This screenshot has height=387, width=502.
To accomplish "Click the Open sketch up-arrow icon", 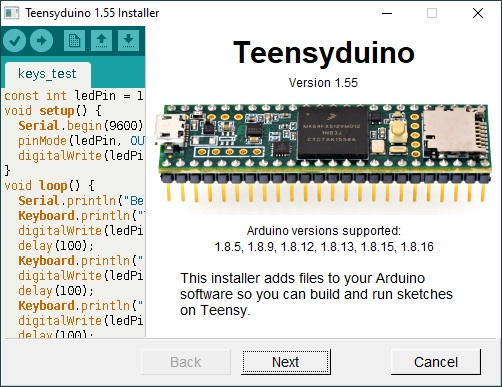I will click(x=101, y=41).
